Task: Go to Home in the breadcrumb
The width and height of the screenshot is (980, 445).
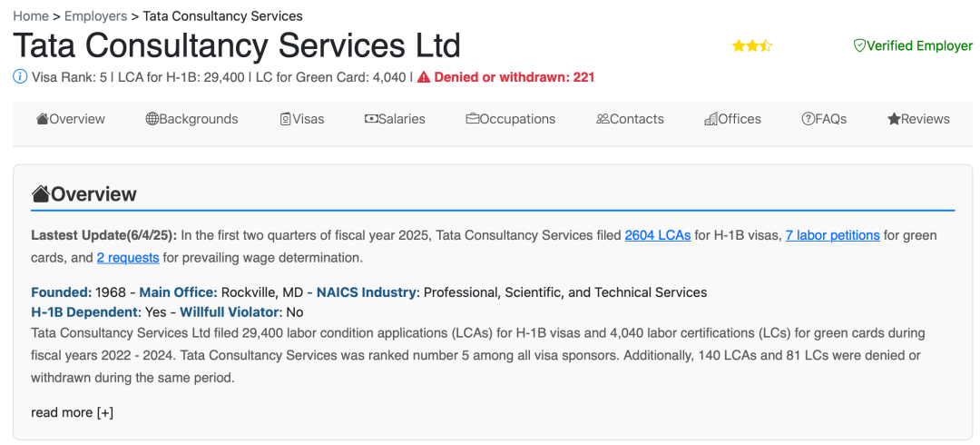Action: point(31,15)
